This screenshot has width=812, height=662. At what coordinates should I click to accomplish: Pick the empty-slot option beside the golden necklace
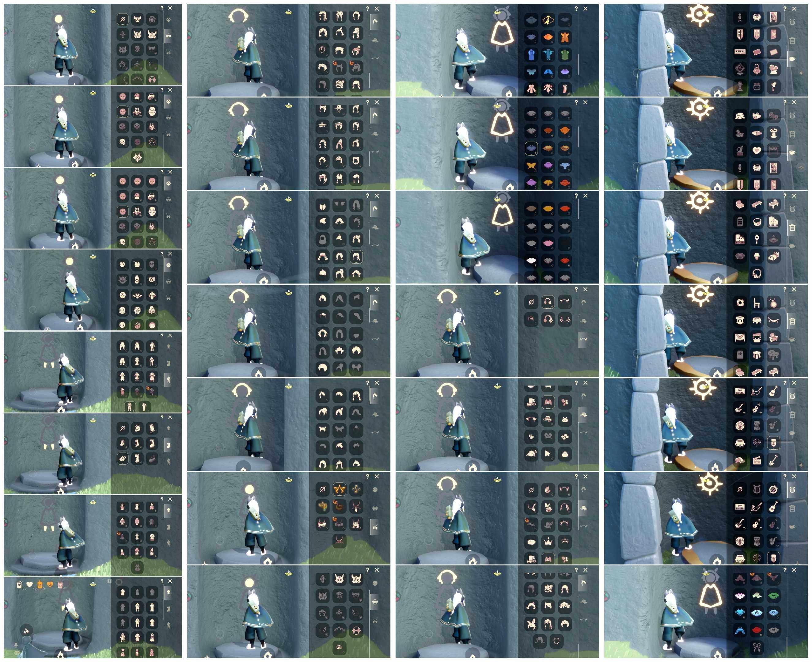pyautogui.click(x=323, y=489)
